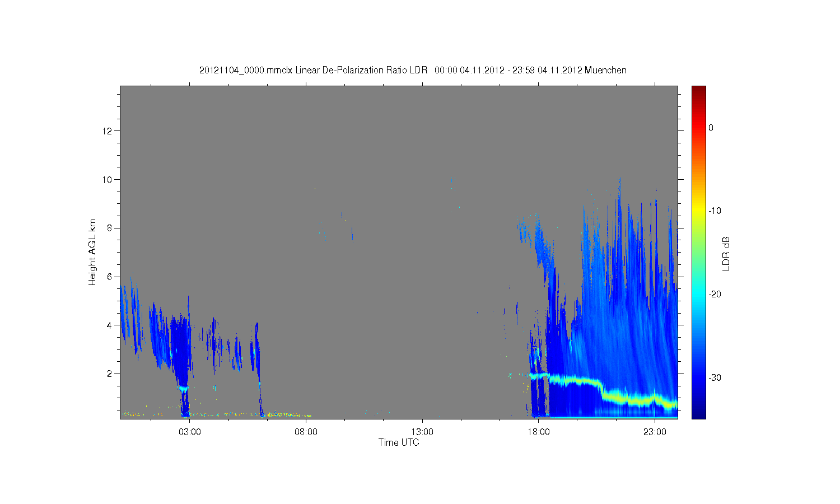Click the 'Time UTC' axis label

point(399,442)
